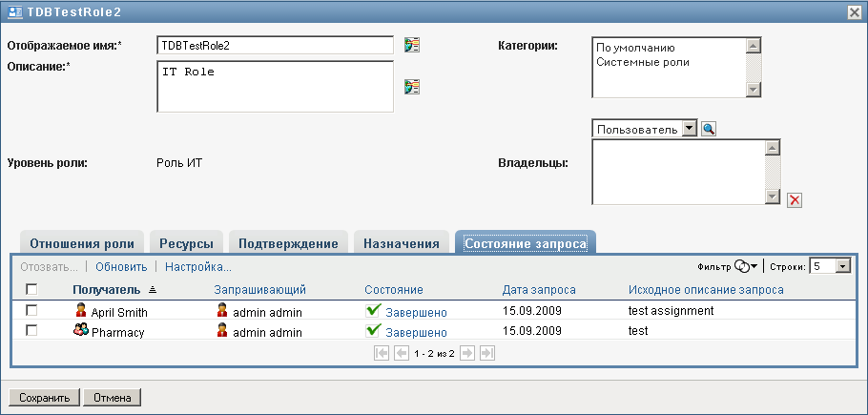868x415 pixels.
Task: Click localization icon beside display name field
Action: click(412, 46)
